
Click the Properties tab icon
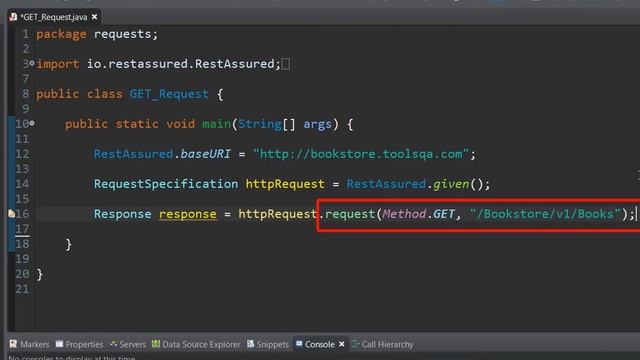[60, 344]
